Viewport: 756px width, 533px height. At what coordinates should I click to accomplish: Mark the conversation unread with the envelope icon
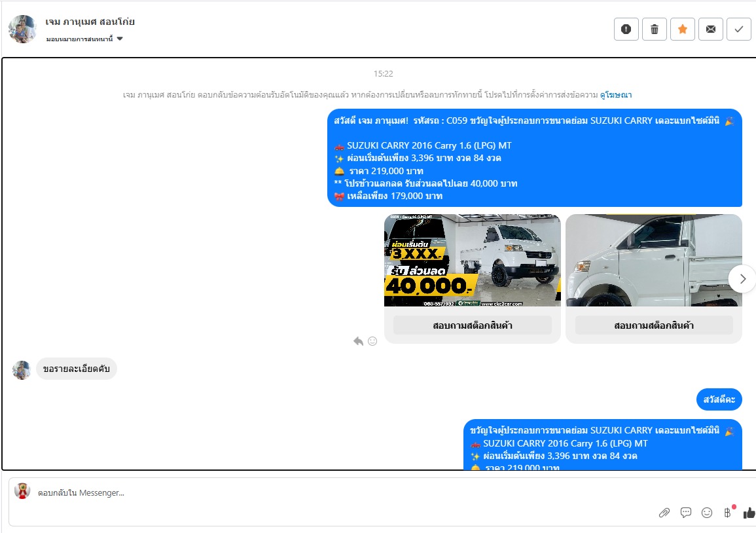(x=711, y=29)
